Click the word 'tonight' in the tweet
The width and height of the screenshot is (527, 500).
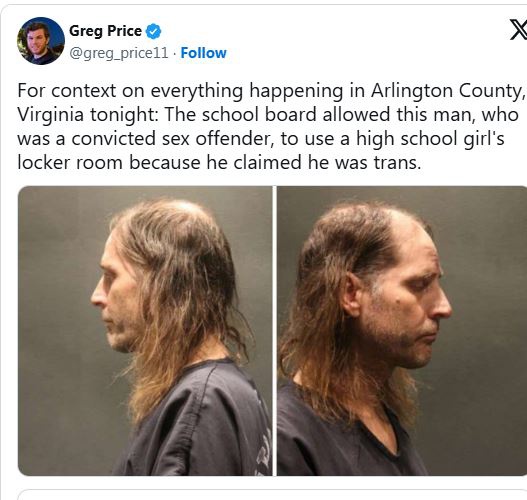[123, 115]
